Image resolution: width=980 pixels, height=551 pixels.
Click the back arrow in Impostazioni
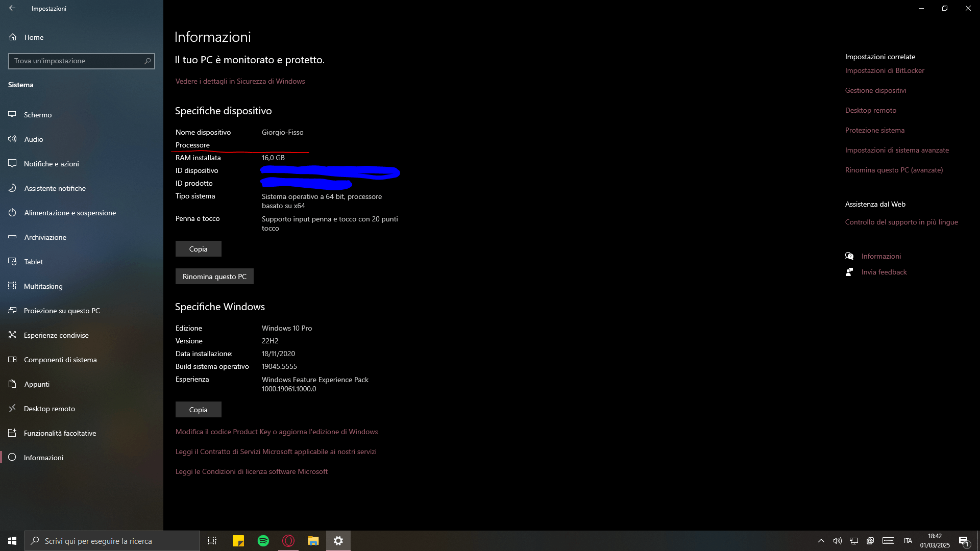(x=12, y=8)
